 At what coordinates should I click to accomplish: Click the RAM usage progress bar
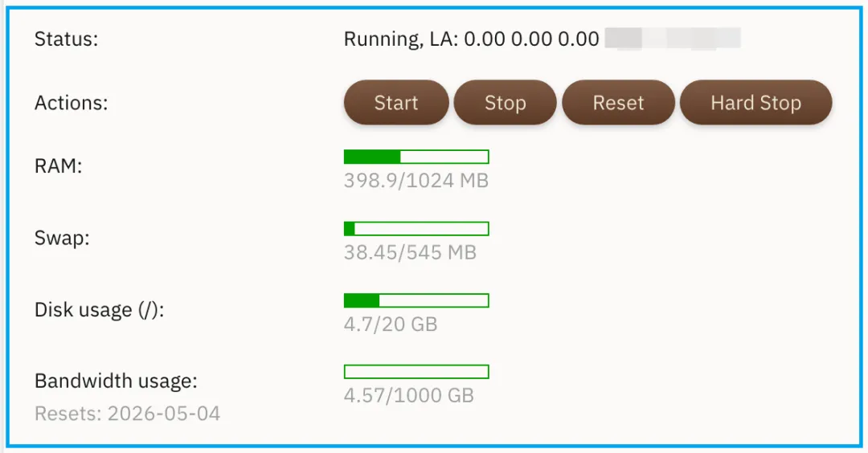tap(416, 157)
